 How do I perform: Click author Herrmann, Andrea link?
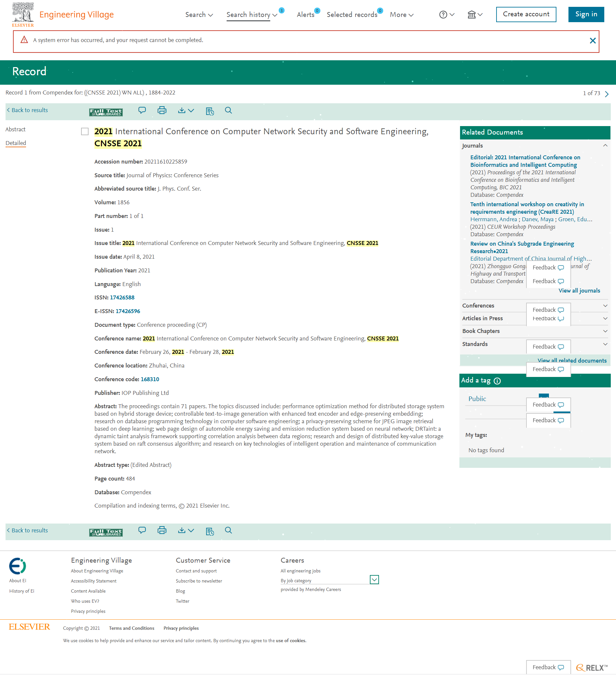pos(494,219)
